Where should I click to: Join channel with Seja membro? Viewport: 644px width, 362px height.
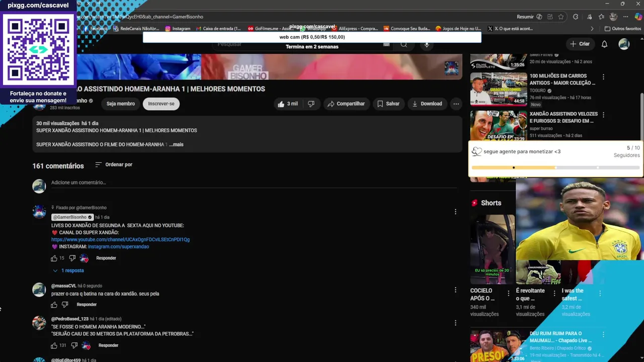121,104
